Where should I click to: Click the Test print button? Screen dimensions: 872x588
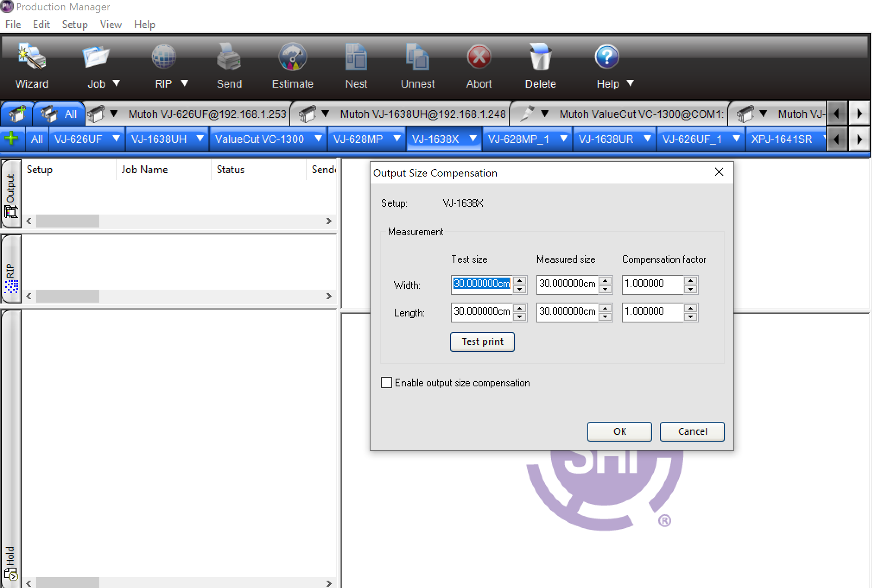482,341
